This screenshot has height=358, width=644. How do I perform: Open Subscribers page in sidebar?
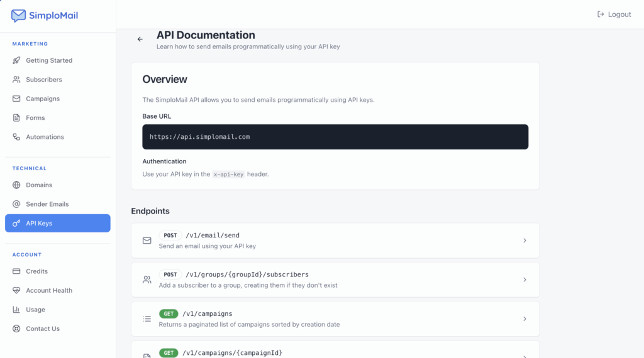tap(57, 80)
